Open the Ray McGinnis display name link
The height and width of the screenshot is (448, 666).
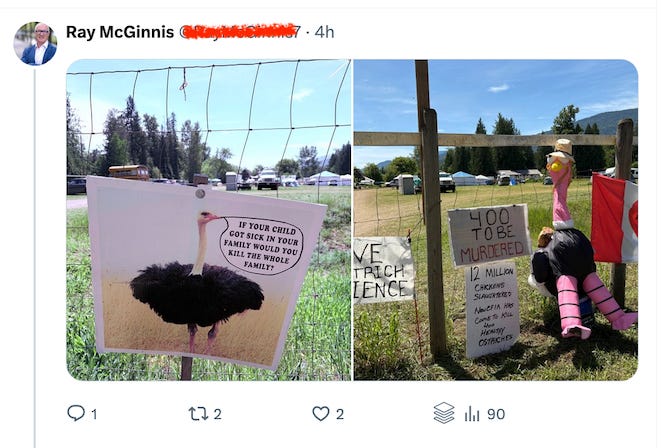(120, 32)
